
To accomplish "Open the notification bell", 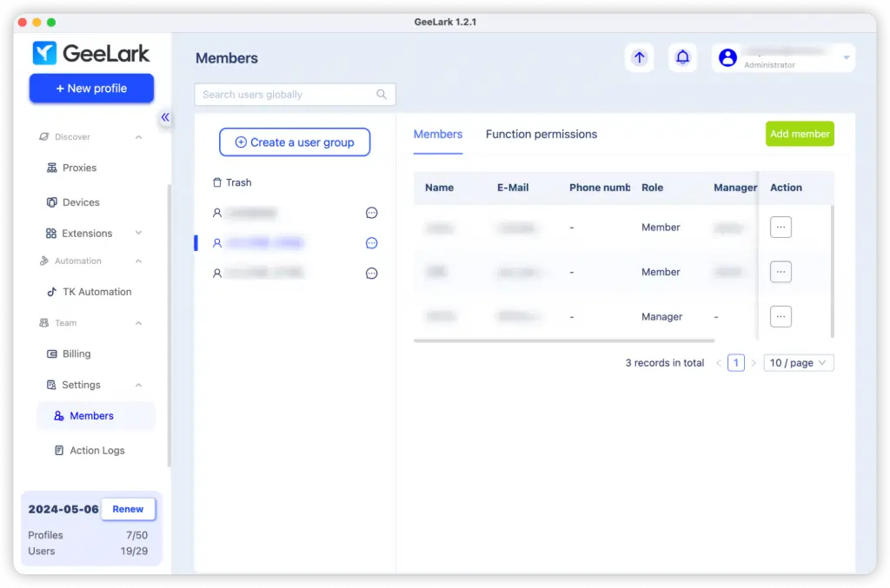I will click(x=682, y=57).
